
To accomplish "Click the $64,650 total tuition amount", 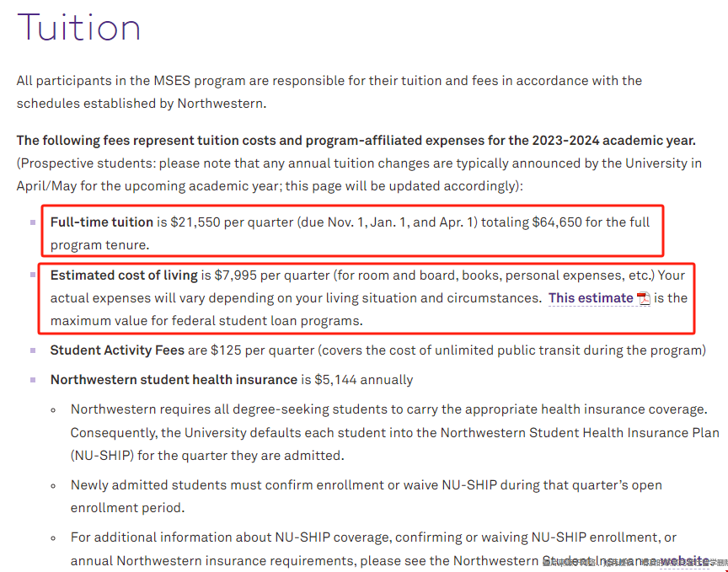I will click(x=560, y=222).
